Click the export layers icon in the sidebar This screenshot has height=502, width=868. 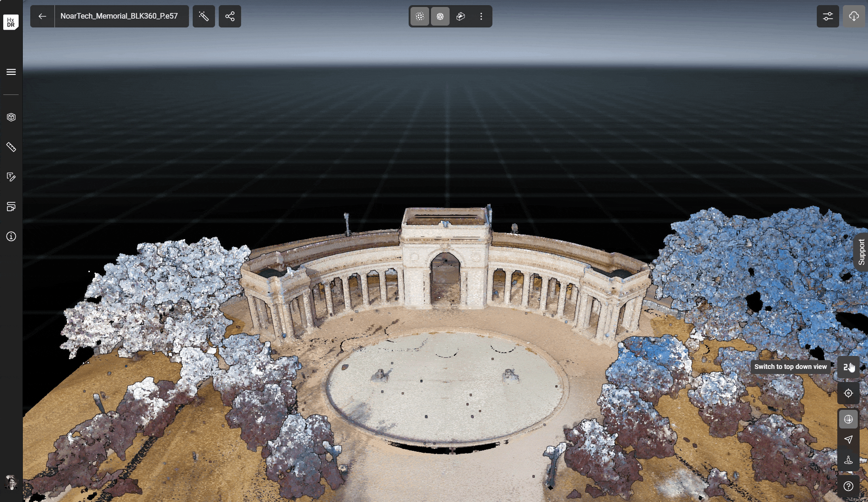[11, 207]
